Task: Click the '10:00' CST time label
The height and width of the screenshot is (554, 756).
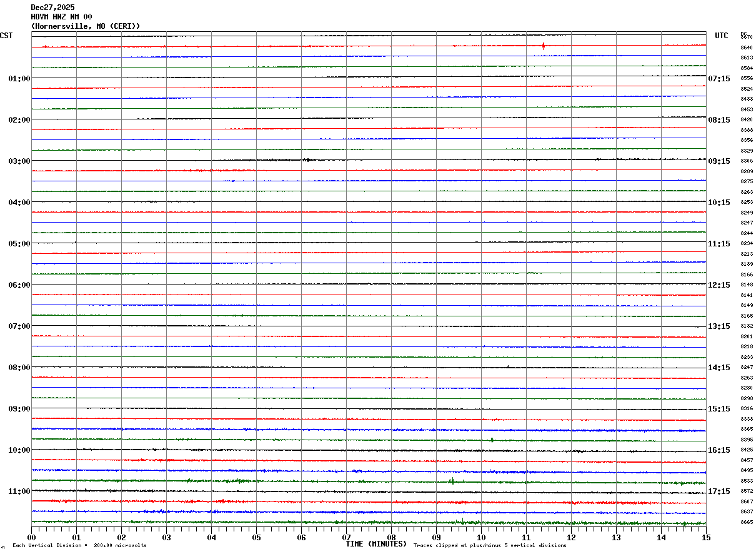Action: [19, 450]
